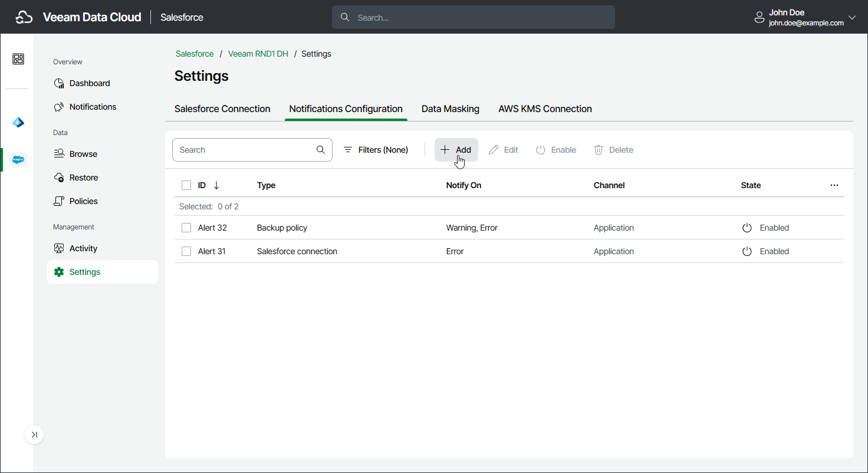Screen dimensions: 868x473
Task: Click the Edit pencil icon
Action: 494,150
